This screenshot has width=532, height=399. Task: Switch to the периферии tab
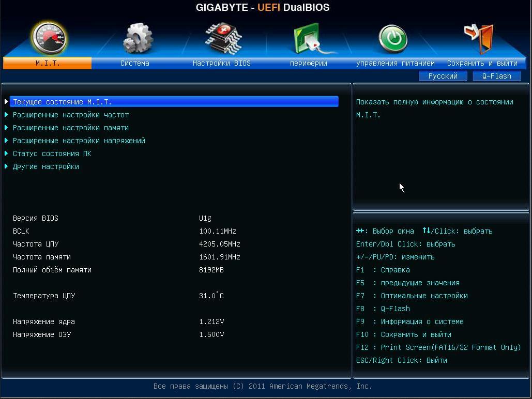coord(308,63)
